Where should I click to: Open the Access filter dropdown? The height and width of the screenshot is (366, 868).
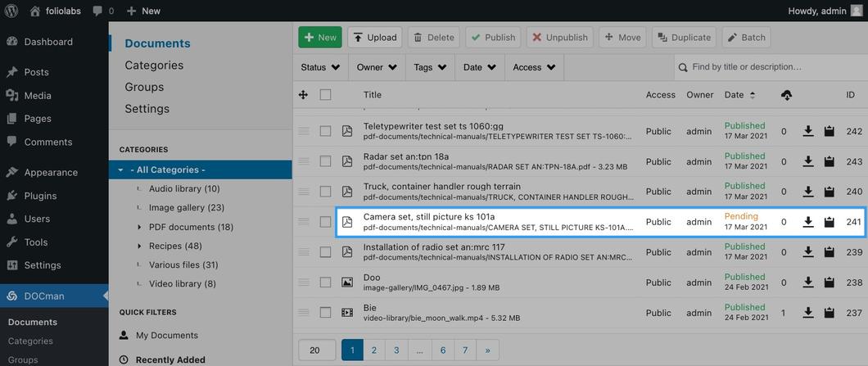[534, 67]
